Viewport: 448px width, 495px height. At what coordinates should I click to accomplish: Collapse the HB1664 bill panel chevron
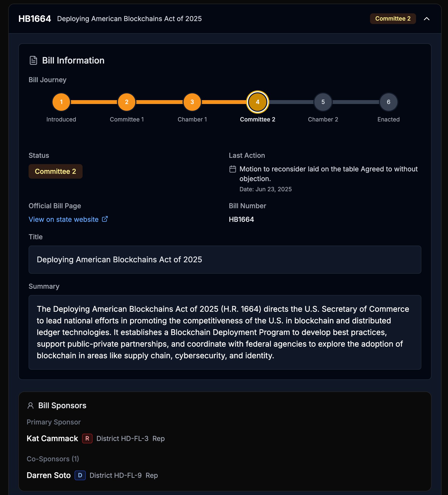pyautogui.click(x=426, y=19)
